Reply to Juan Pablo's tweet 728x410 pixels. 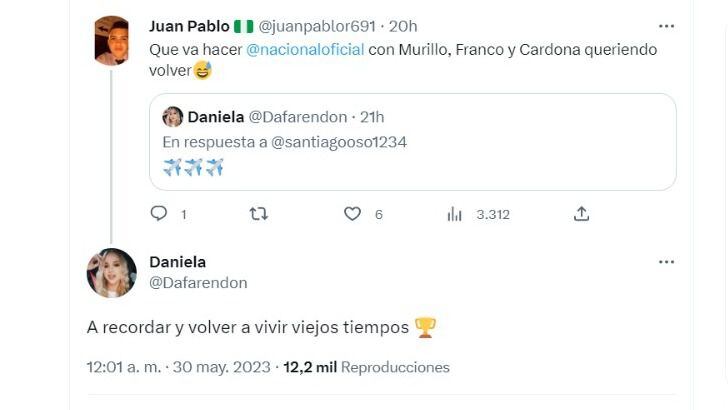[158, 213]
